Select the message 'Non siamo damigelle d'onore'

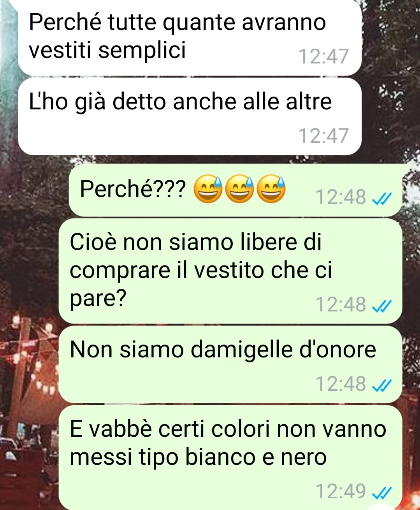coord(230,364)
